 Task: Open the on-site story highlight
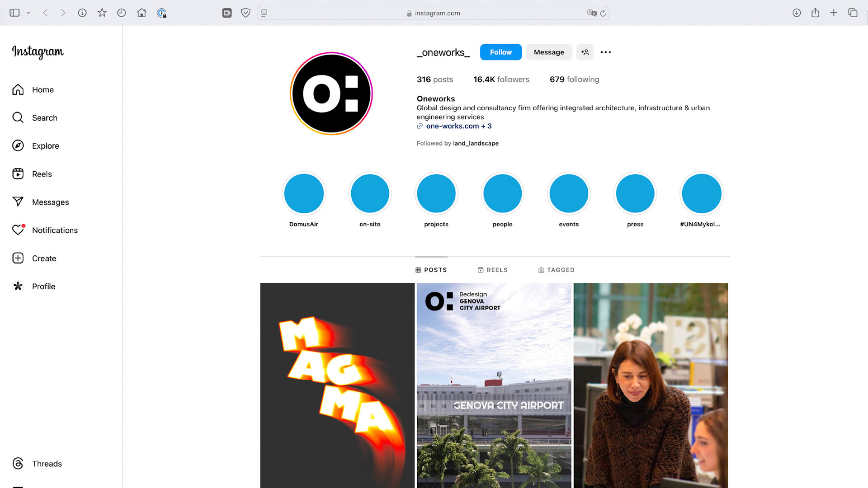point(370,194)
